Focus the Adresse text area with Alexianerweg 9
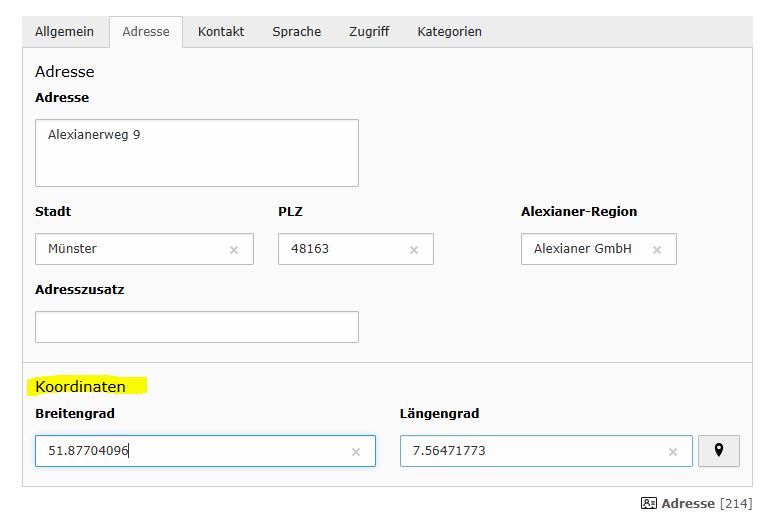Viewport: 776px width, 520px height. coord(196,153)
